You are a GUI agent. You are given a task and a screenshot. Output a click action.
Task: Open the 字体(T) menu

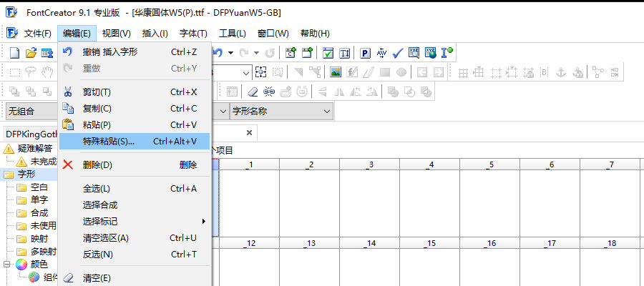click(x=193, y=34)
